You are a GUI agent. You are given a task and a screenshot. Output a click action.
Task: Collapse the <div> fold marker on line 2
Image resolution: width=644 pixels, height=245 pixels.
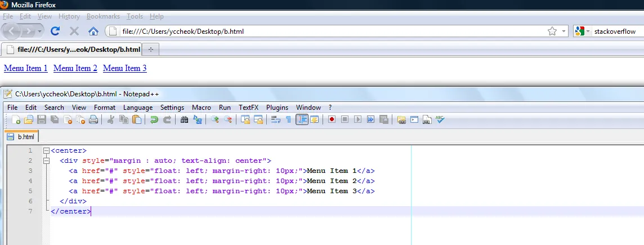[46, 161]
